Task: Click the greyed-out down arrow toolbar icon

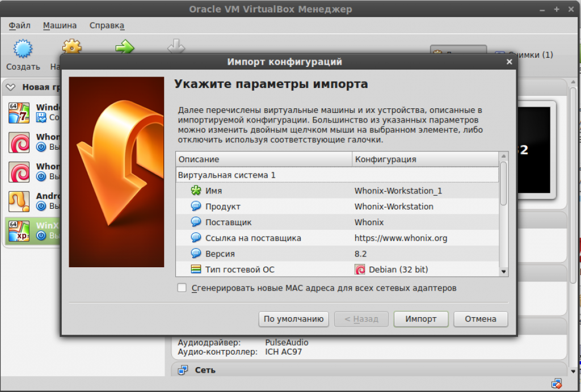Action: (176, 47)
